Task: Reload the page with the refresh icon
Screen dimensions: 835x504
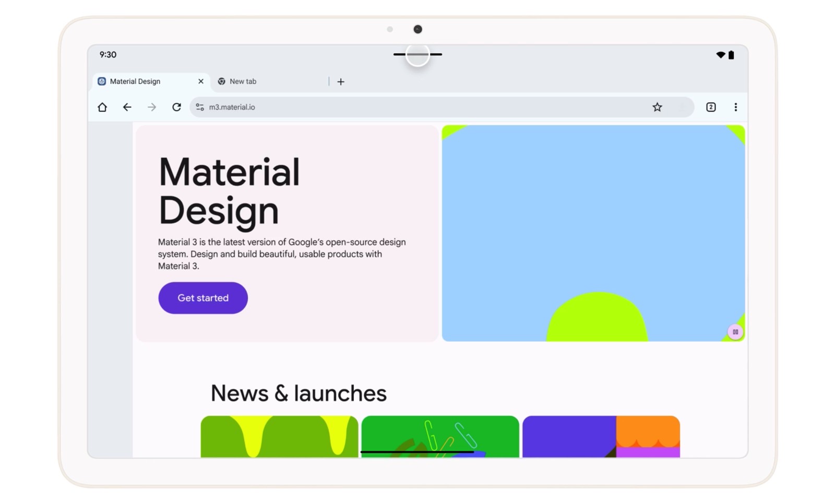Action: (x=176, y=107)
